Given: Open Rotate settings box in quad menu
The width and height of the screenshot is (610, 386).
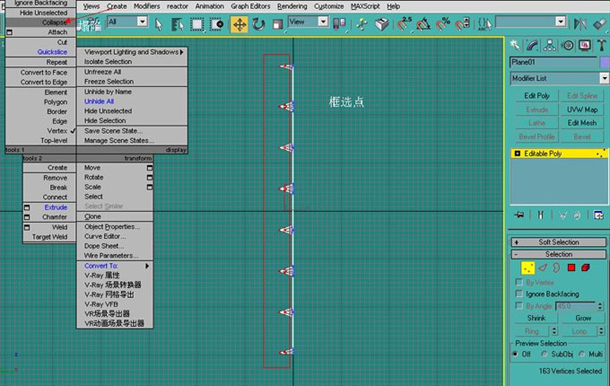Looking at the screenshot, I should (x=149, y=177).
